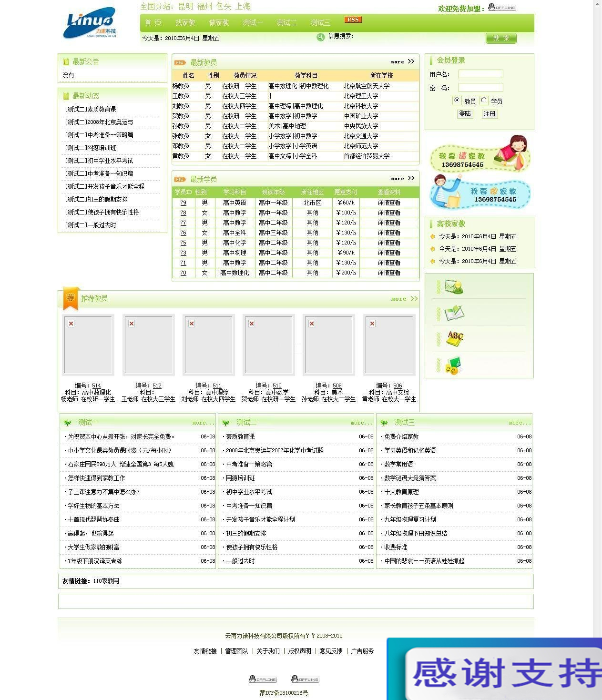Screen dimensions: 602x700
Task: Click the 搜索 search button
Action: pos(501,38)
